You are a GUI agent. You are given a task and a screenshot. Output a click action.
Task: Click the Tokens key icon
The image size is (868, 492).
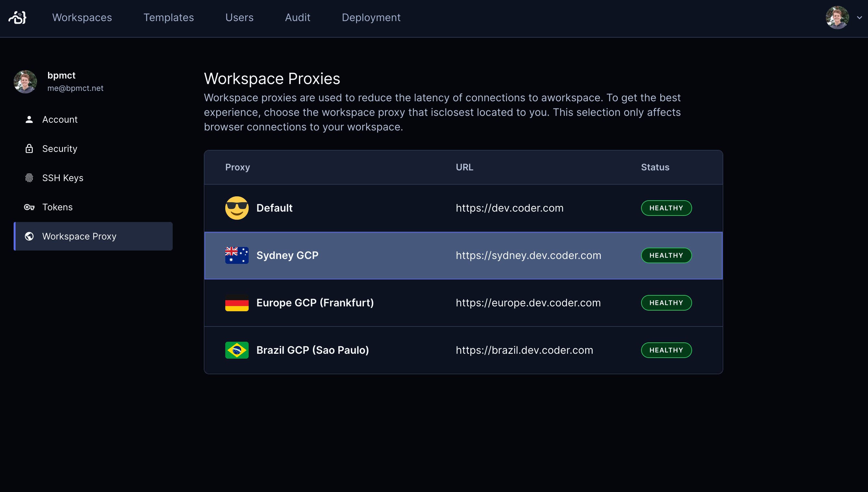click(x=29, y=207)
